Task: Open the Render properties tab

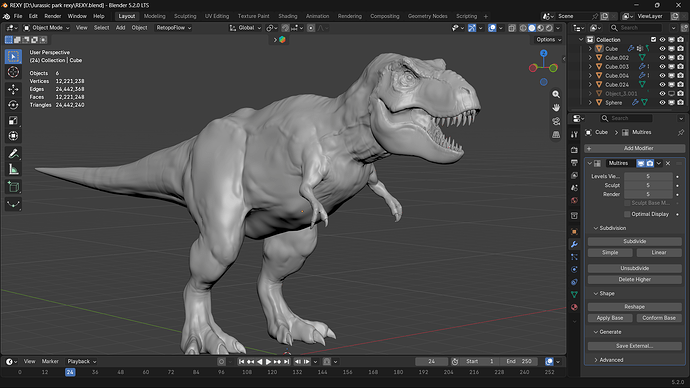Action: (x=574, y=150)
